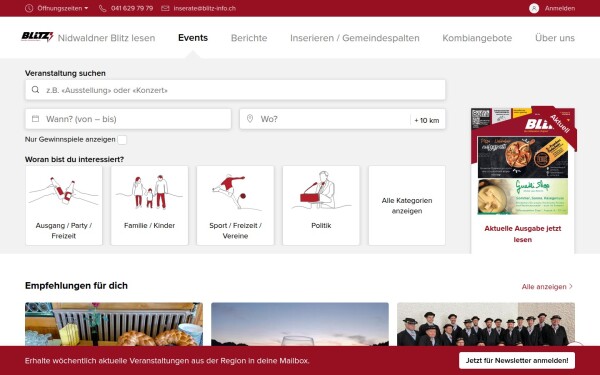Click the Wo? location input field
Image resolution: width=600 pixels, height=375 pixels.
[x=325, y=119]
